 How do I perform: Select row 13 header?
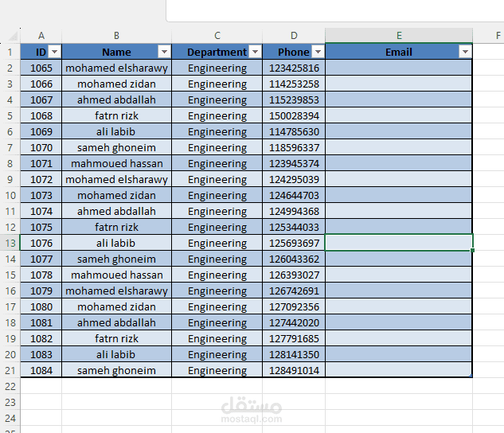(10, 243)
